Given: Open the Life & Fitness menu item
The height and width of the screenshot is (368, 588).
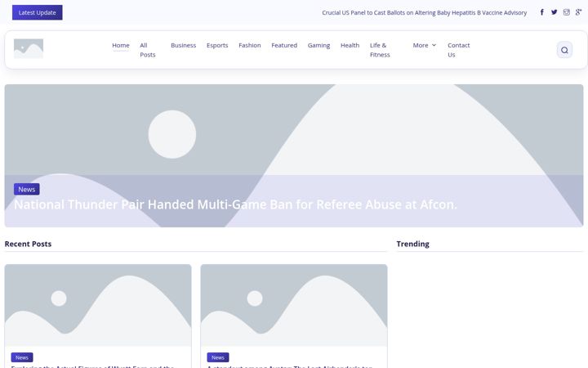Looking at the screenshot, I should coord(380,50).
